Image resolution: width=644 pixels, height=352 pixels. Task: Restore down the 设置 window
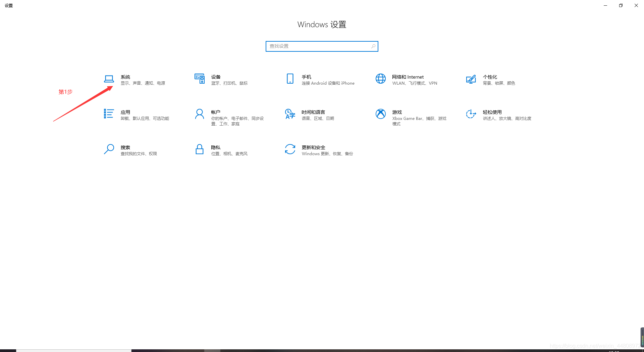tap(621, 5)
